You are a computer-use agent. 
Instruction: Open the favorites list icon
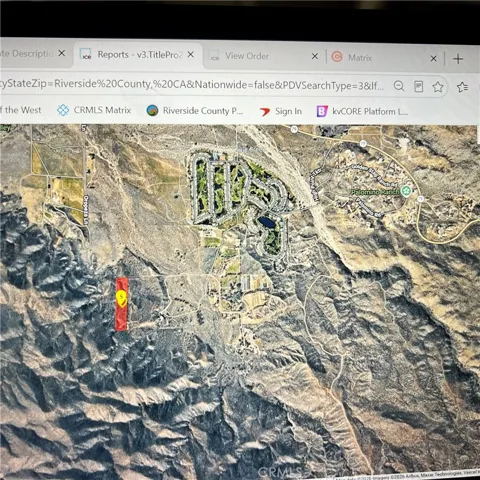click(462, 87)
